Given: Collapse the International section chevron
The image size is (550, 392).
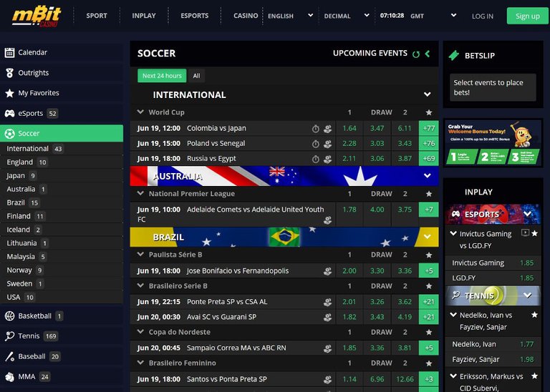Looking at the screenshot, I should [428, 94].
